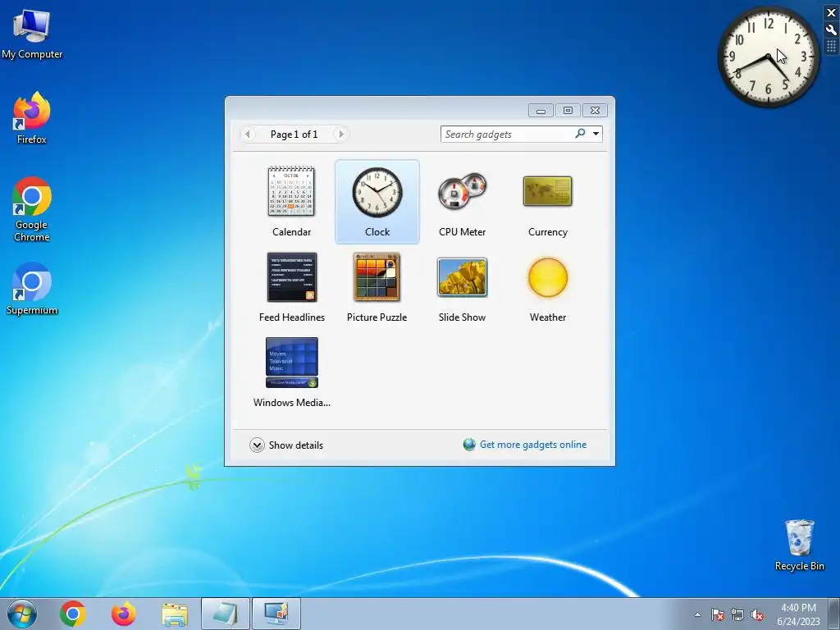Open Windows Explorer from taskbar

(x=175, y=614)
